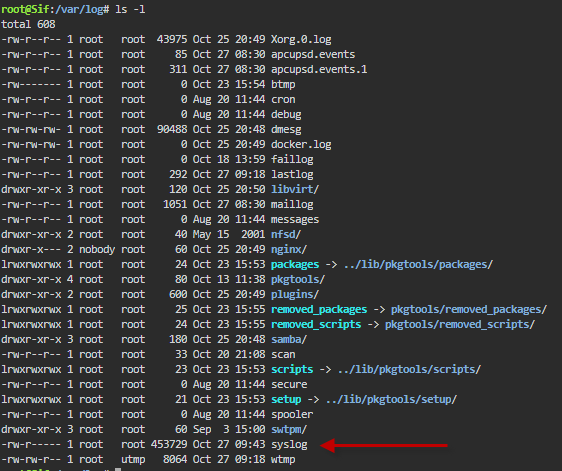The image size is (562, 471).
Task: Click the 'ls -l' command text
Action: click(130, 9)
